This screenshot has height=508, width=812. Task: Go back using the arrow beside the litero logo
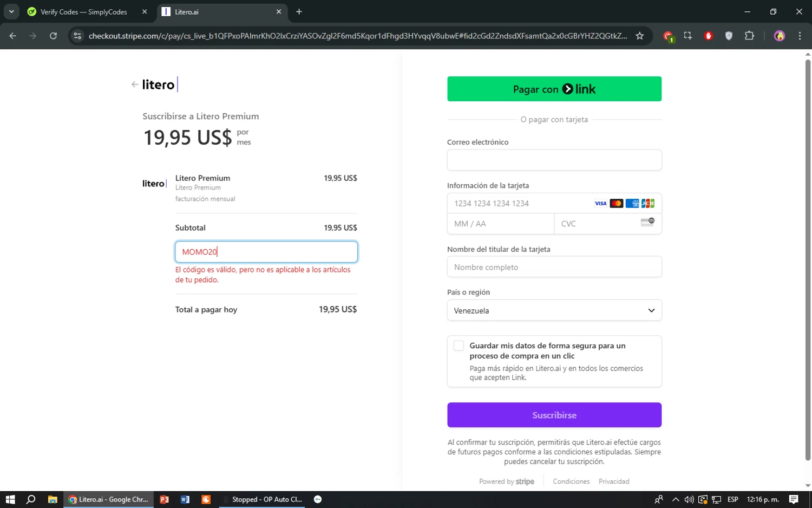[135, 84]
